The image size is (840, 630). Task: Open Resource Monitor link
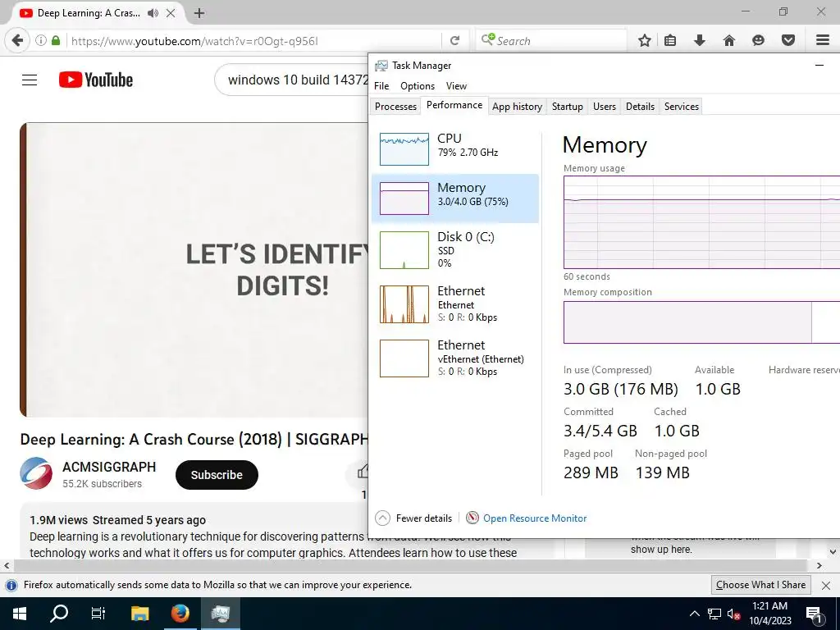pos(535,518)
